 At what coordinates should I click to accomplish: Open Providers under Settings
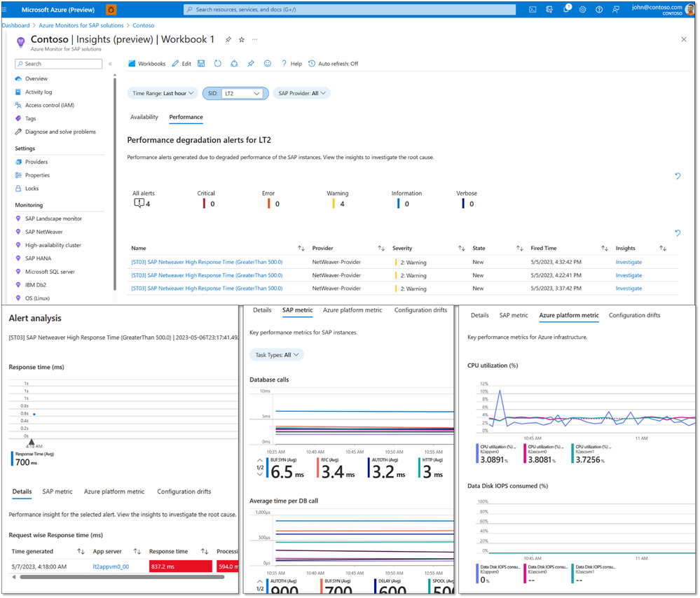click(36, 162)
